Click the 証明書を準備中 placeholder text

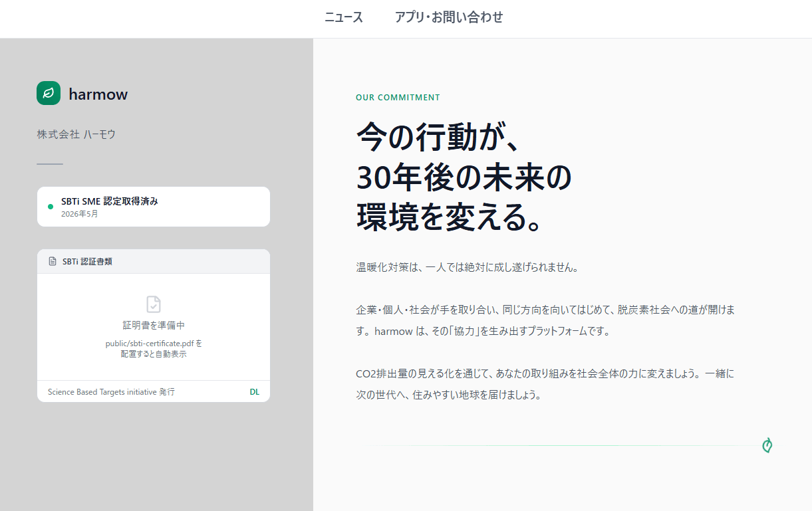tap(154, 326)
